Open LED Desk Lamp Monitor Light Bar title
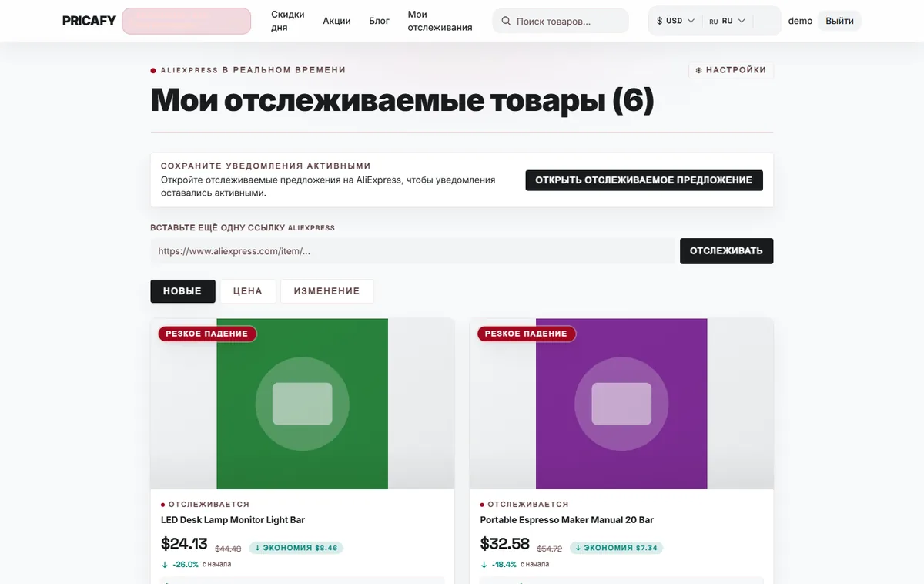Viewport: 924px width, 584px height. point(233,520)
